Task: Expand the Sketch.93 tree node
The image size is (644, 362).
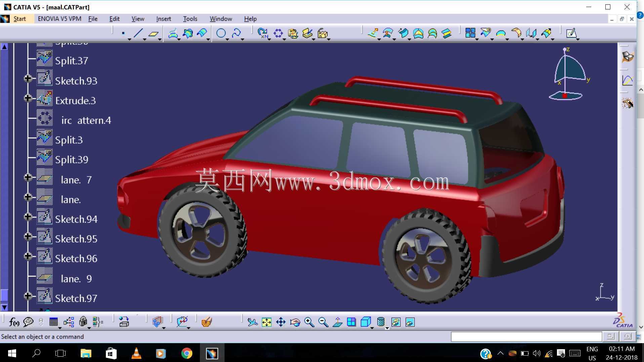Action: (x=28, y=78)
